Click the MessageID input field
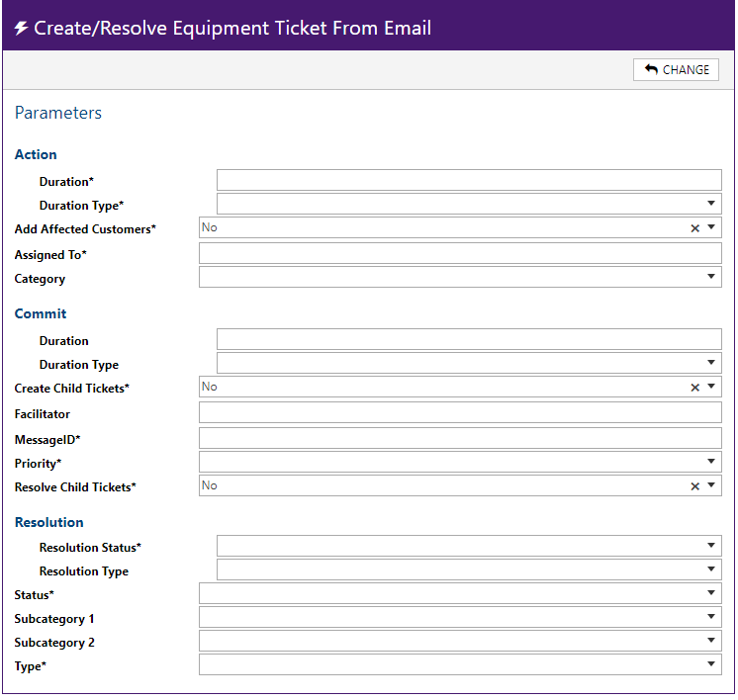The height and width of the screenshot is (700, 738). (x=460, y=438)
